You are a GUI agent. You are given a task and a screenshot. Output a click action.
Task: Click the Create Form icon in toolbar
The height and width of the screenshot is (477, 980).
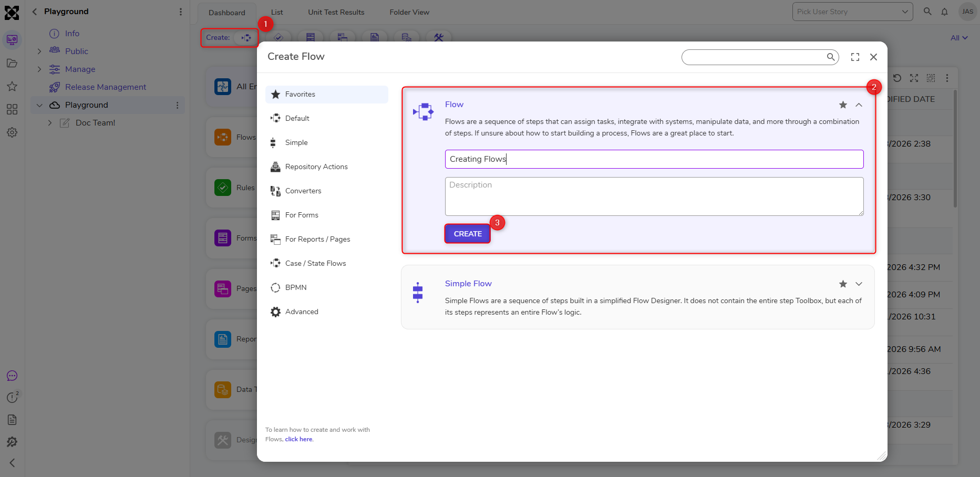click(311, 37)
